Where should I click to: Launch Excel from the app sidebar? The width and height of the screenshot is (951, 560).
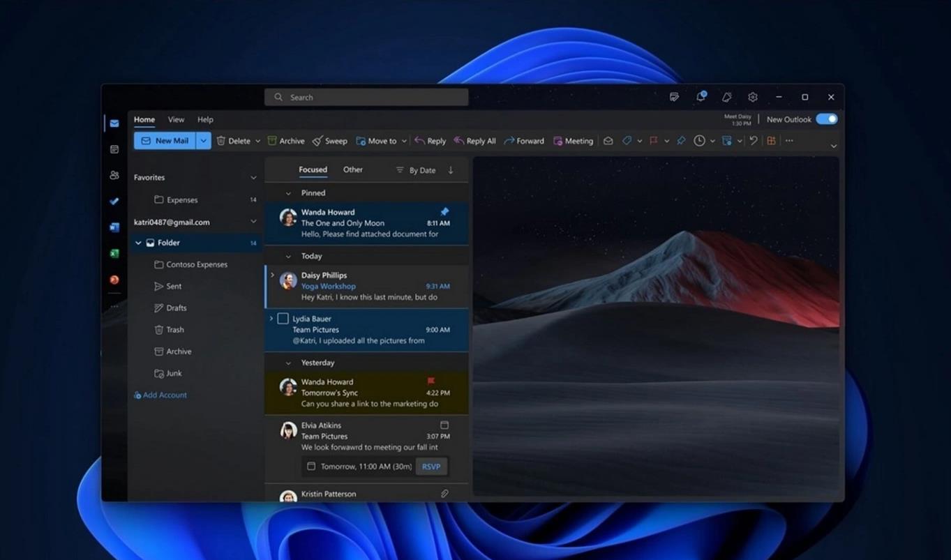(x=114, y=254)
